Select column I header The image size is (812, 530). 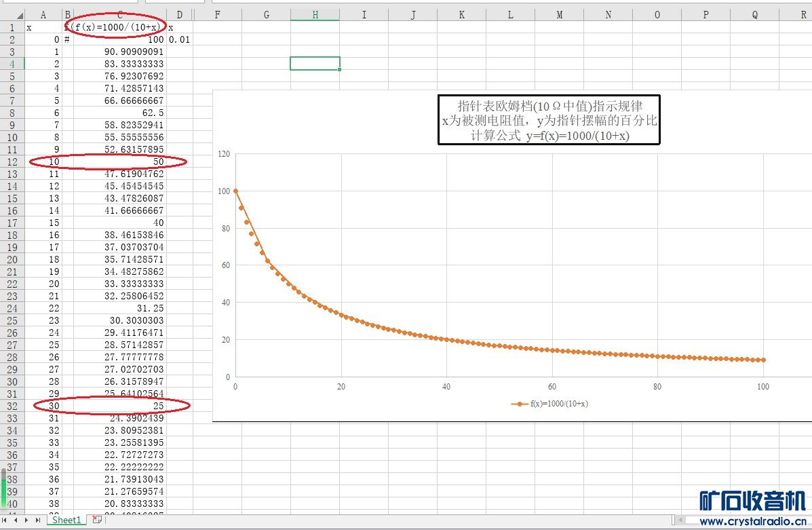click(364, 14)
